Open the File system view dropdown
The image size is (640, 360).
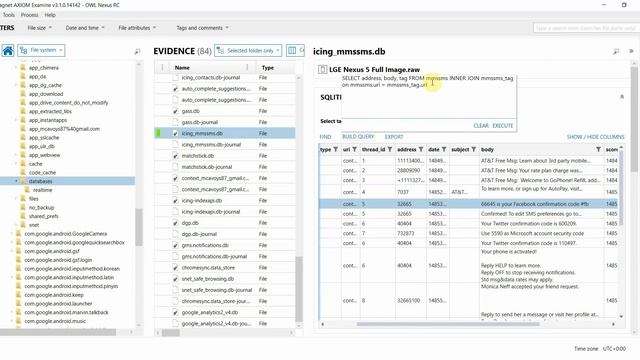click(41, 50)
